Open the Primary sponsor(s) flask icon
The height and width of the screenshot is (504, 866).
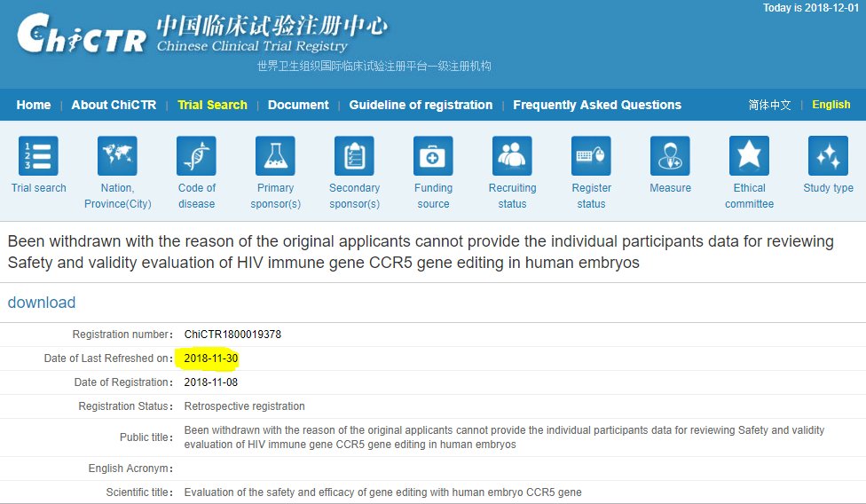point(275,155)
